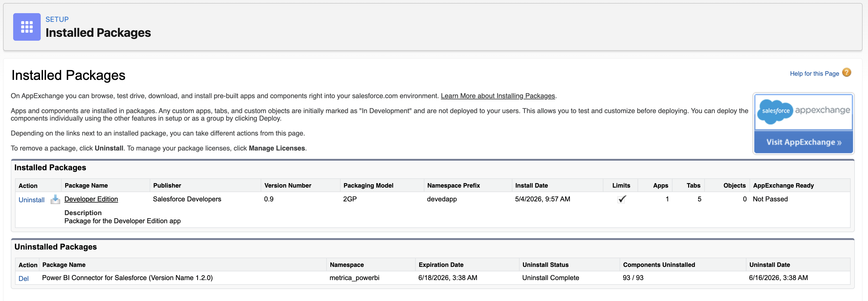This screenshot has width=868, height=301.
Task: Click the Version Number column header
Action: [x=288, y=186]
